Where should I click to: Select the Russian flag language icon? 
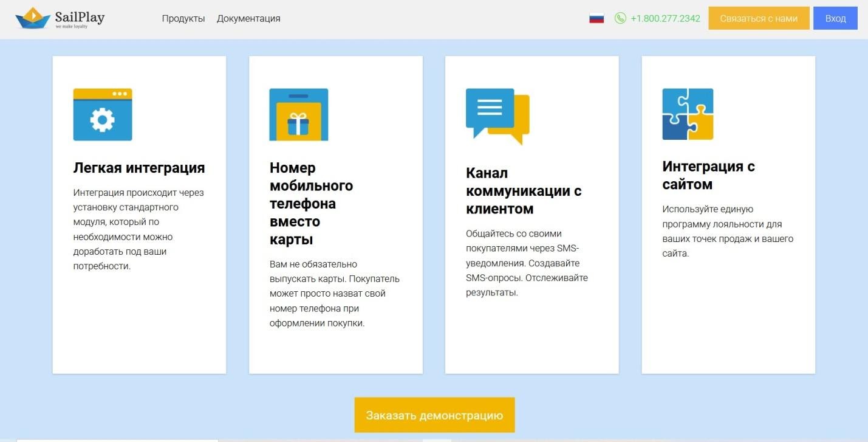[596, 18]
